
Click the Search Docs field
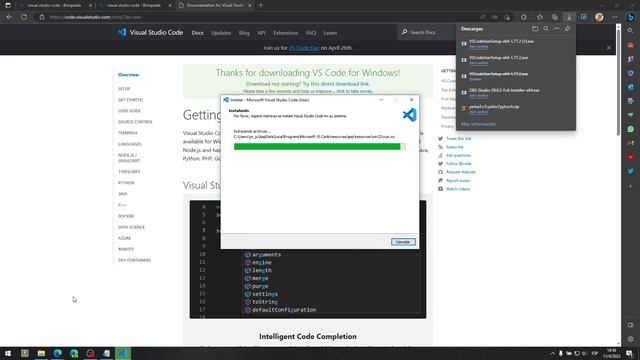(x=427, y=32)
